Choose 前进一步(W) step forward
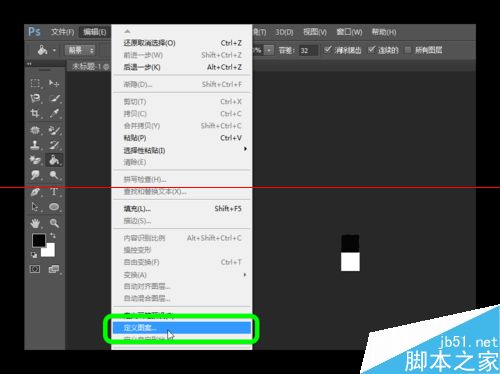The image size is (500, 374). [183, 55]
